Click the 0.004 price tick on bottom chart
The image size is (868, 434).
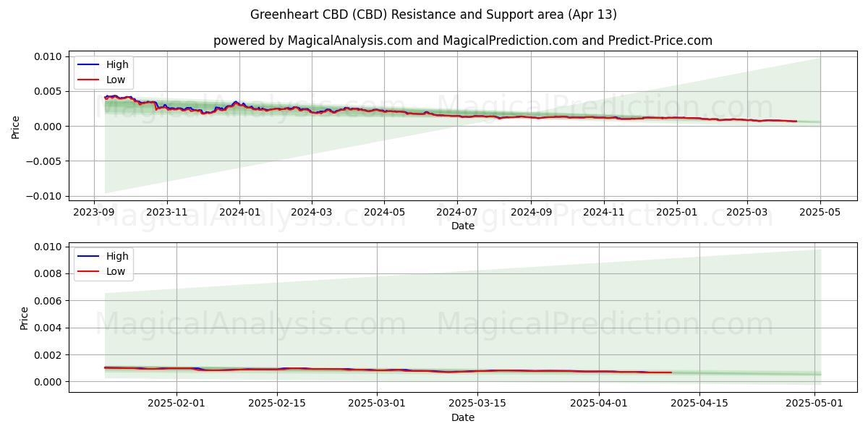pos(49,328)
